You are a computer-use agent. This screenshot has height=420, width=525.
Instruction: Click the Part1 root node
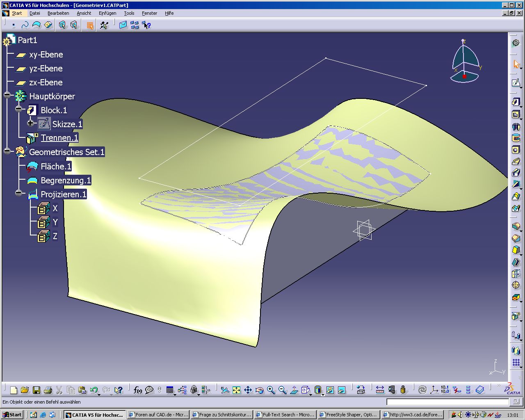[27, 40]
